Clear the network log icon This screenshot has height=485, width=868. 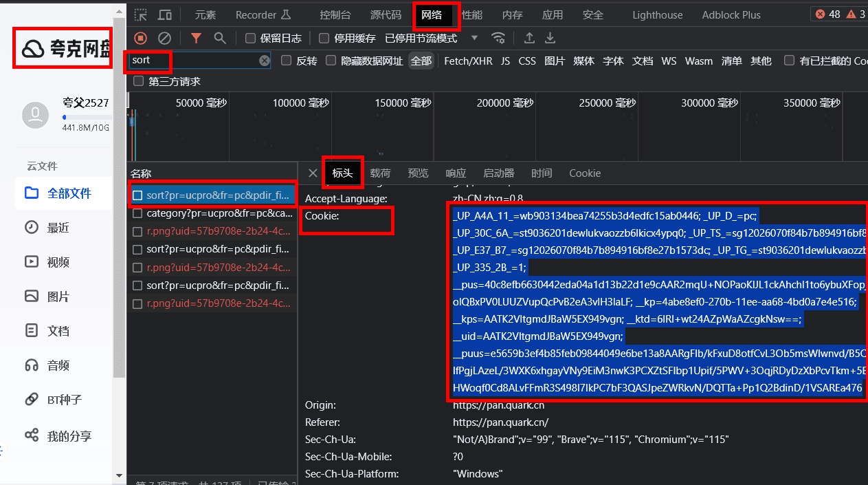coord(164,38)
